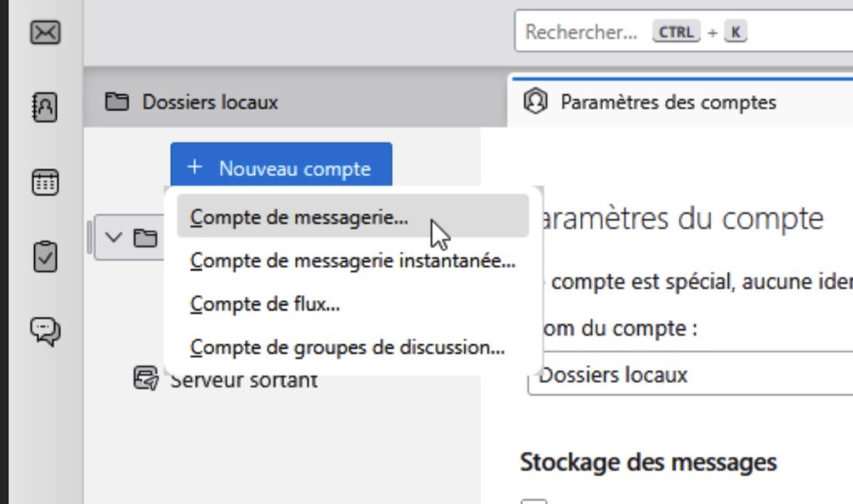Switch to the Dossiers locaux tab
Screen dimensions: 853x504
coord(210,102)
